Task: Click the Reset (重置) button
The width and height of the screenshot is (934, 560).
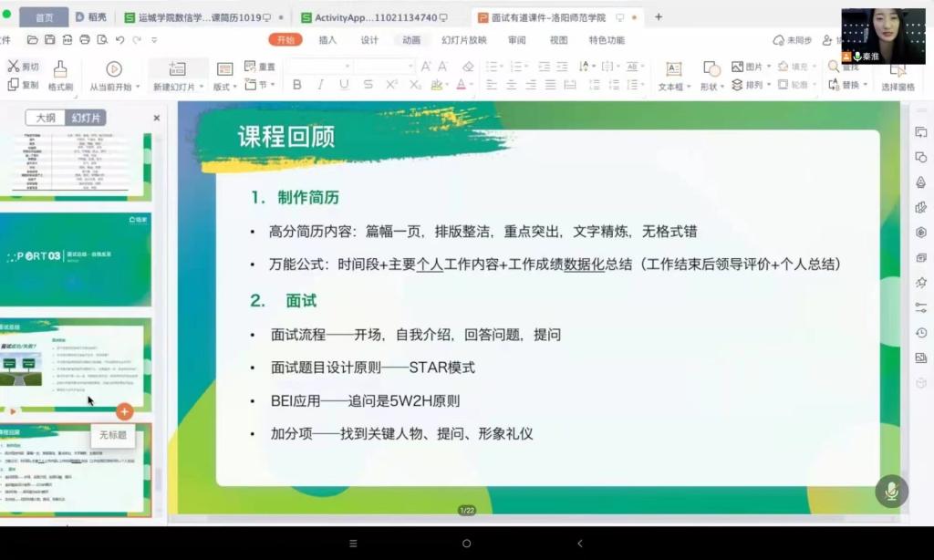Action: pyautogui.click(x=260, y=67)
